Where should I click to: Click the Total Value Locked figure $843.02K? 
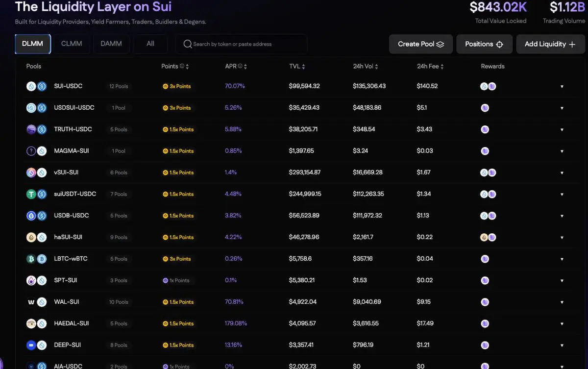point(498,7)
